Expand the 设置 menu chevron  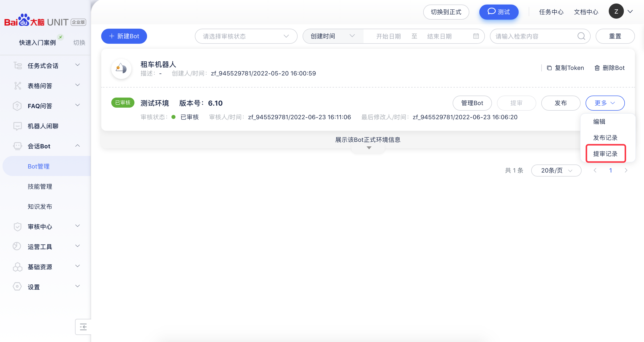point(78,286)
